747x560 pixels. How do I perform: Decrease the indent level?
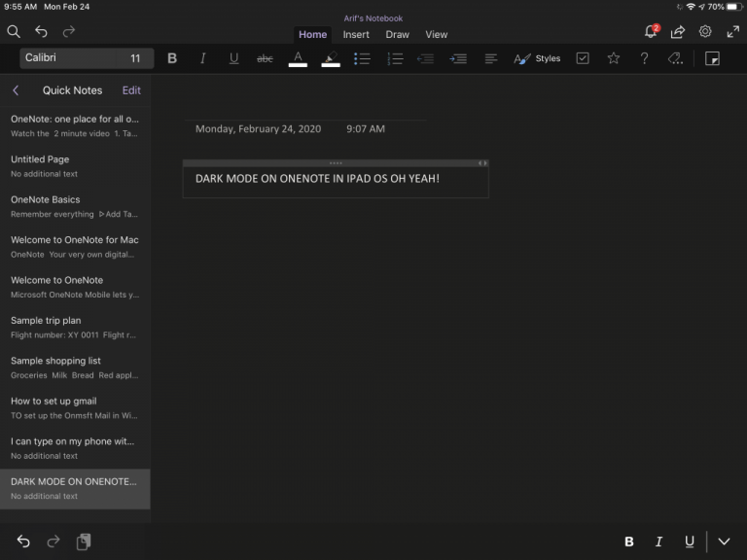(x=425, y=58)
